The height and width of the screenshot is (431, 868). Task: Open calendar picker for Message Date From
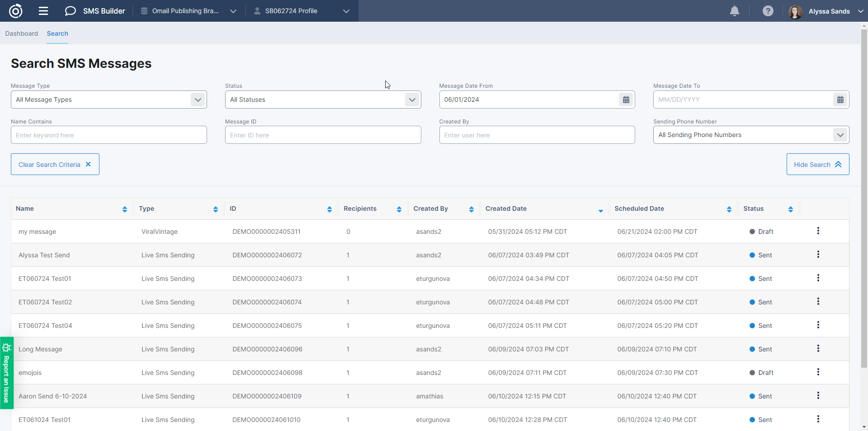coord(626,99)
